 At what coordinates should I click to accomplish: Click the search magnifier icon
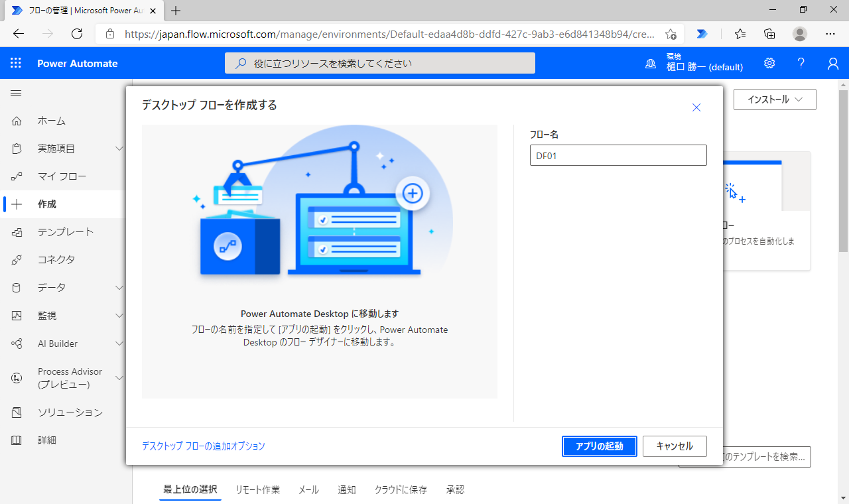coord(241,63)
